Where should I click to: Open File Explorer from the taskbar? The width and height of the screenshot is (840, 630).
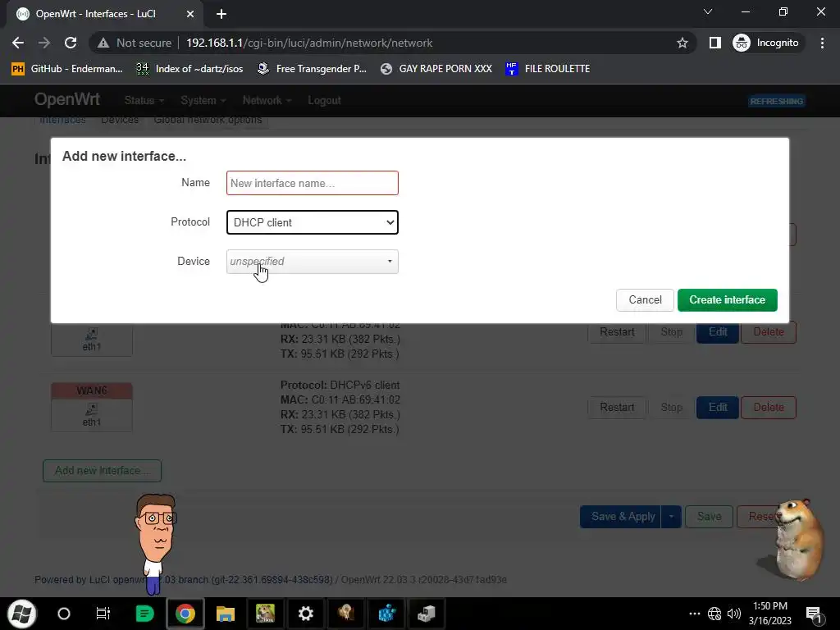click(x=226, y=614)
